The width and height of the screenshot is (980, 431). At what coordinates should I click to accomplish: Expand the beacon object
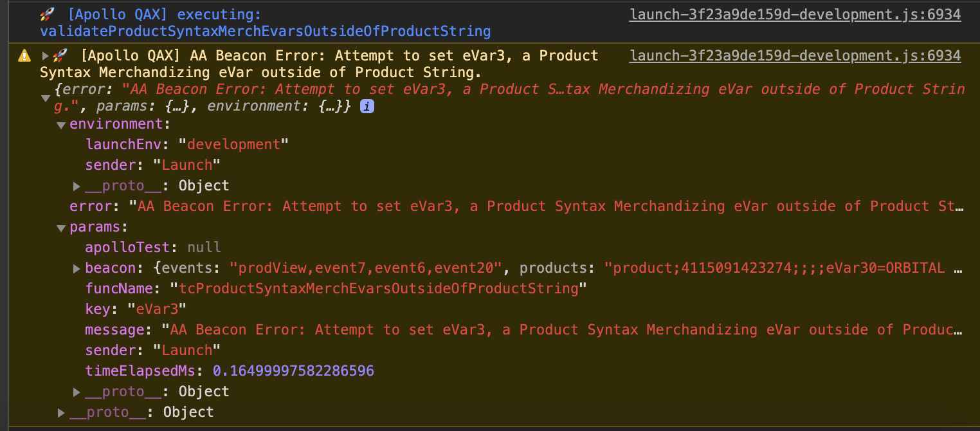[x=77, y=268]
